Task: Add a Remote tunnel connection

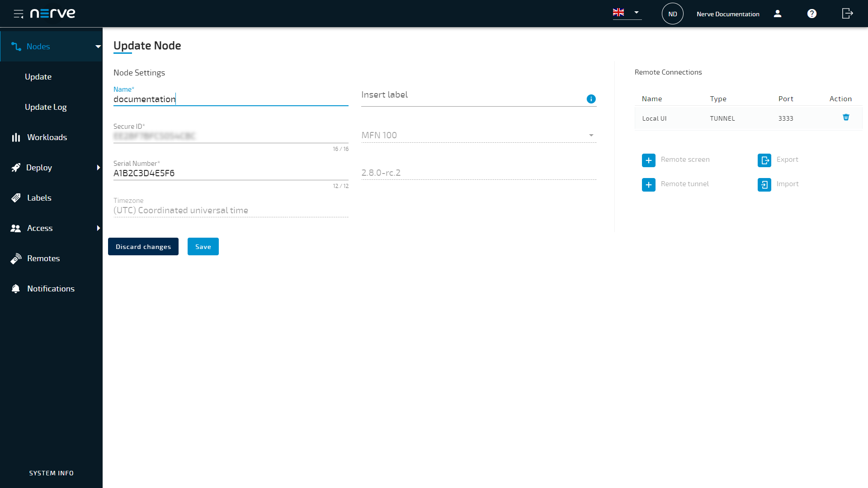Action: 649,184
